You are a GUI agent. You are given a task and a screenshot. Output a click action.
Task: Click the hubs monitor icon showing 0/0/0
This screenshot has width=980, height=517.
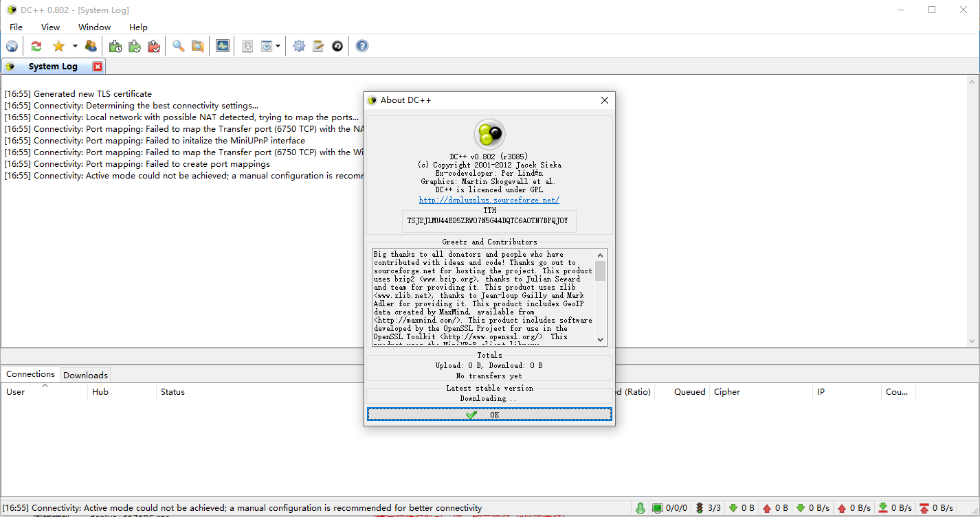tap(657, 508)
